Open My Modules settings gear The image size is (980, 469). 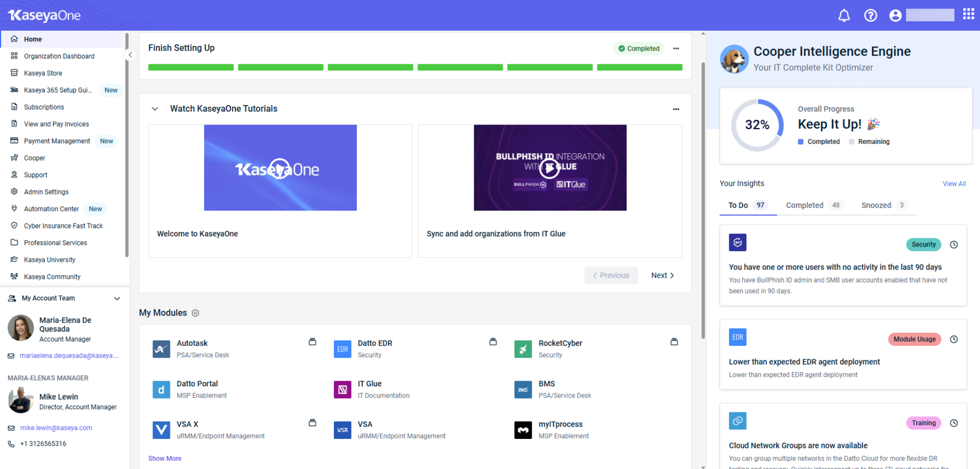pos(195,313)
